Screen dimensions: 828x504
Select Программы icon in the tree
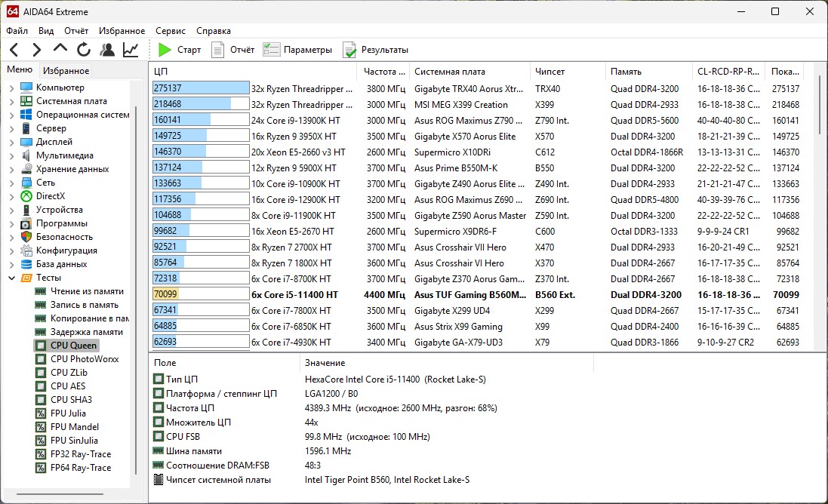(26, 223)
